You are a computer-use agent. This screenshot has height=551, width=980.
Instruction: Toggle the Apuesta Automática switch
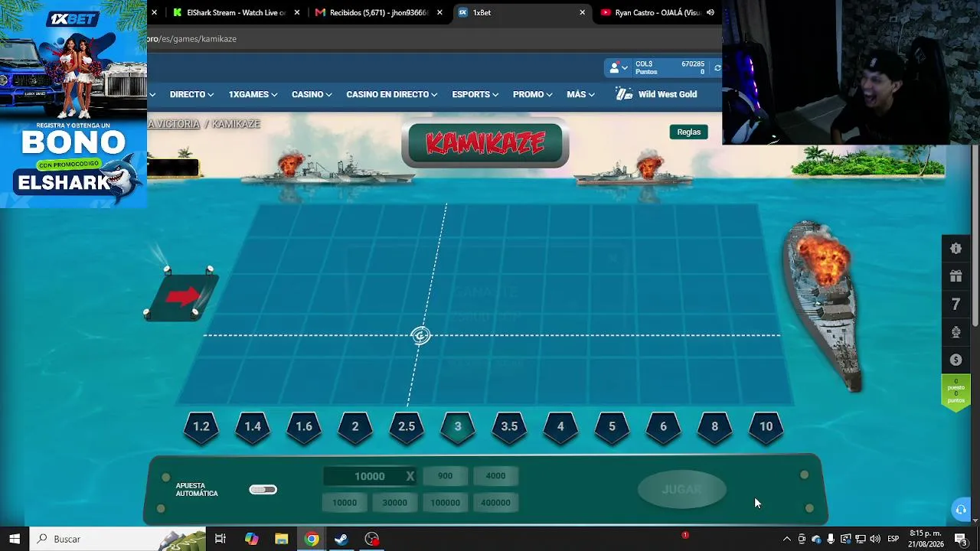tap(263, 490)
